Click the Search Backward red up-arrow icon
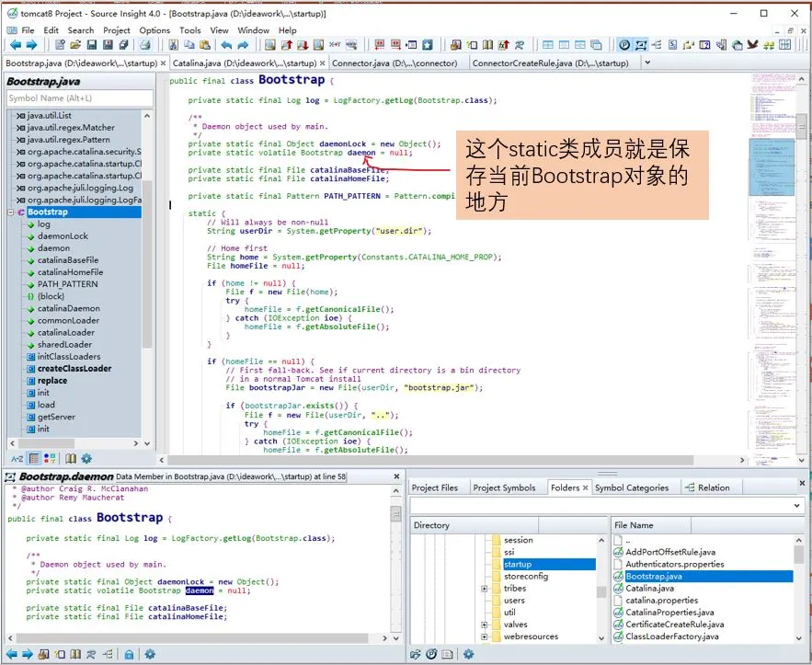 click(286, 45)
